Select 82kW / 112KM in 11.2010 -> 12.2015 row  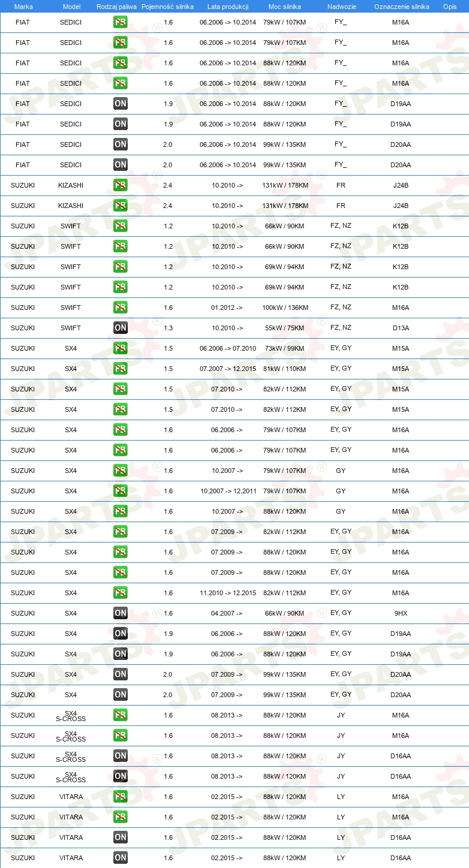pos(285,593)
